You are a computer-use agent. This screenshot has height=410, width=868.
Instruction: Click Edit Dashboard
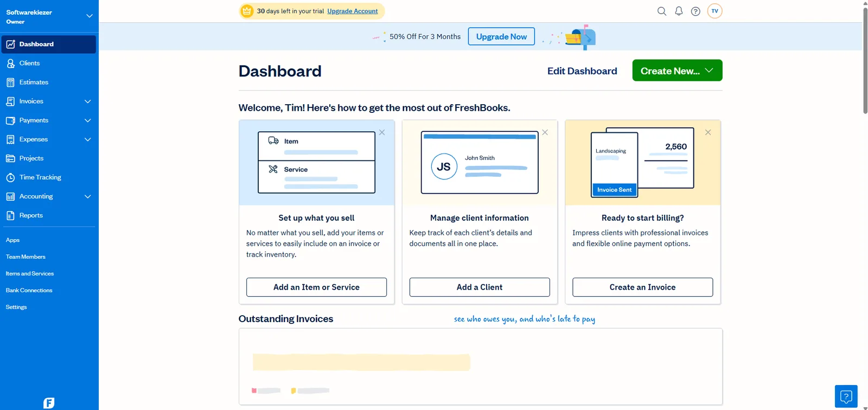(582, 71)
